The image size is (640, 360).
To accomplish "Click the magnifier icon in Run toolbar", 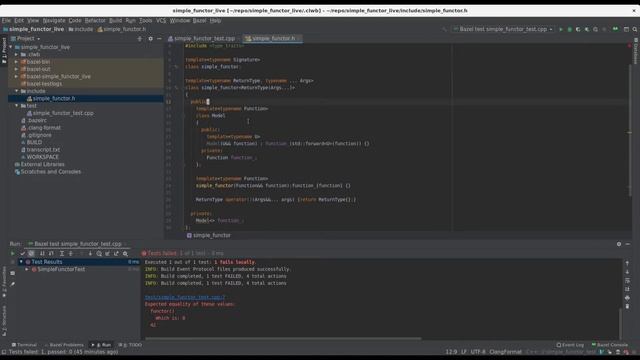I will click(125, 253).
